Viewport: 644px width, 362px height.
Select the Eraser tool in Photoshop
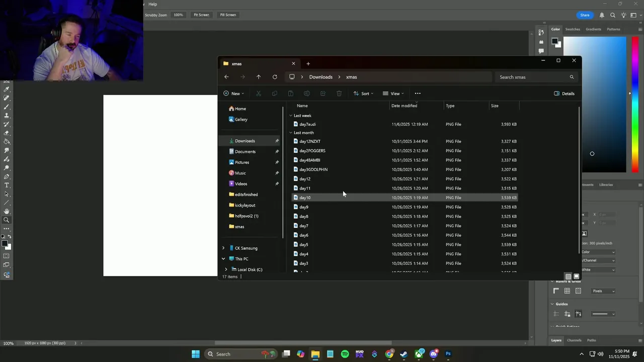[x=7, y=133]
